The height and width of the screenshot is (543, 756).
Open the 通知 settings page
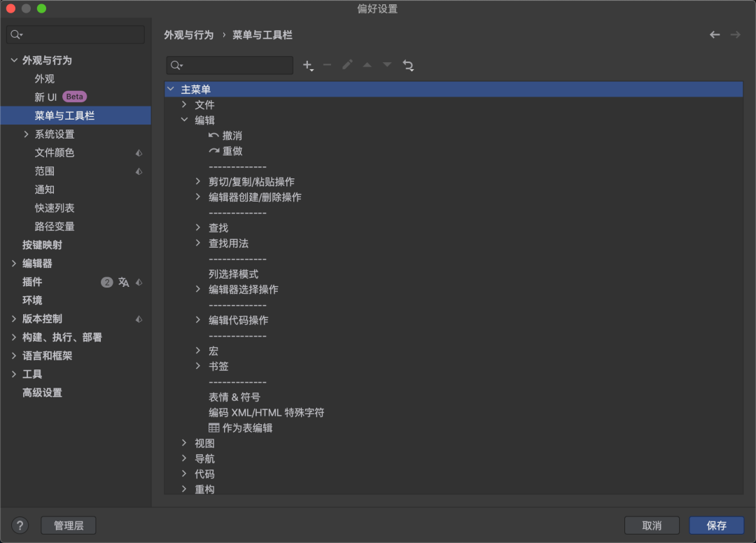point(44,190)
